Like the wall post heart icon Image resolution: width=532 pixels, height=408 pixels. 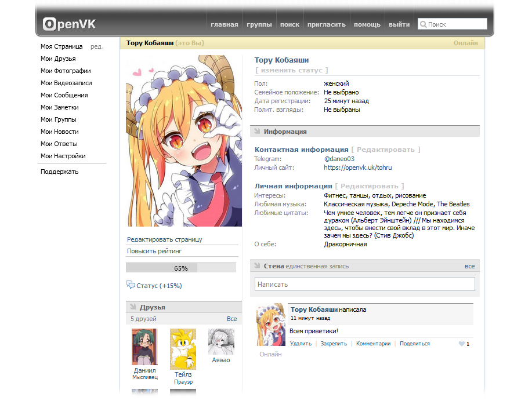pyautogui.click(x=462, y=344)
